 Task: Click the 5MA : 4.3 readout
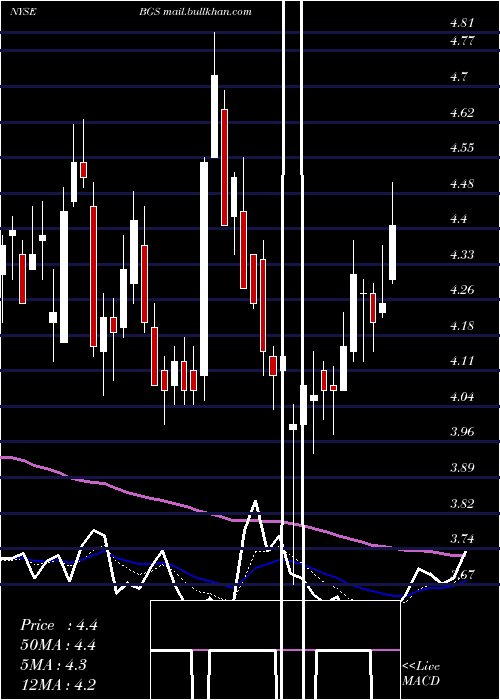coord(53,665)
